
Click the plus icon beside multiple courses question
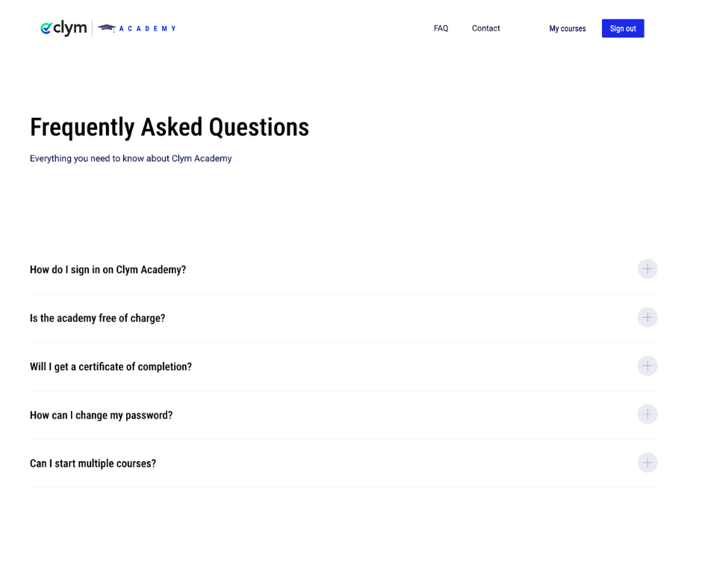click(647, 463)
